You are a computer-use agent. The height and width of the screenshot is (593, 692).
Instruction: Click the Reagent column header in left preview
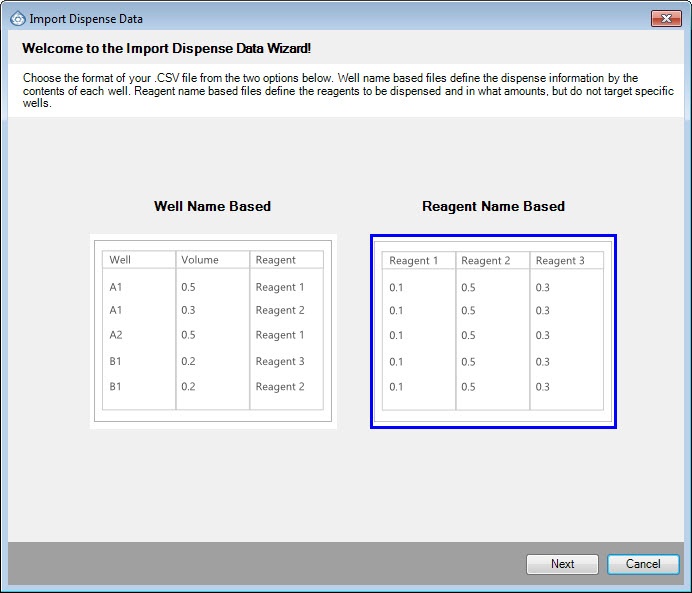tap(275, 260)
